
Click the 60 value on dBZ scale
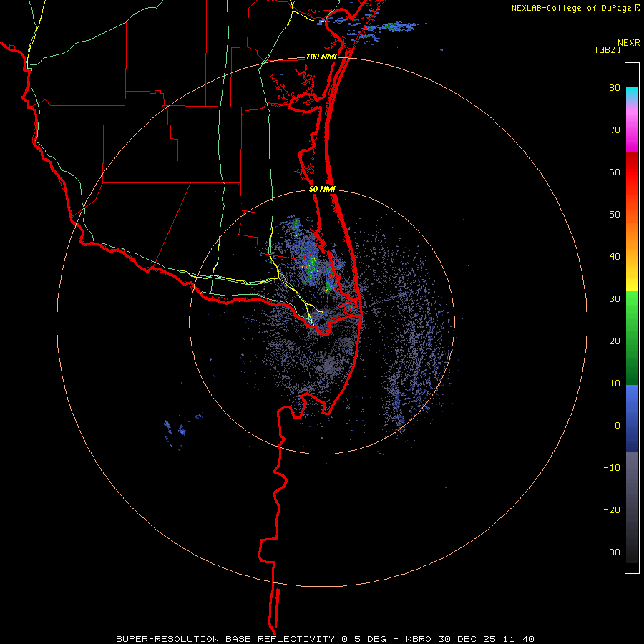(615, 172)
